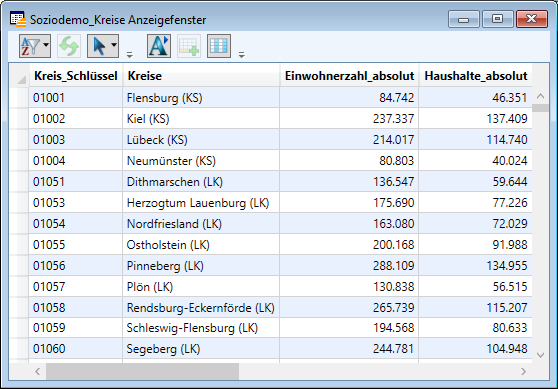Sort by Kreise column header

201,76
